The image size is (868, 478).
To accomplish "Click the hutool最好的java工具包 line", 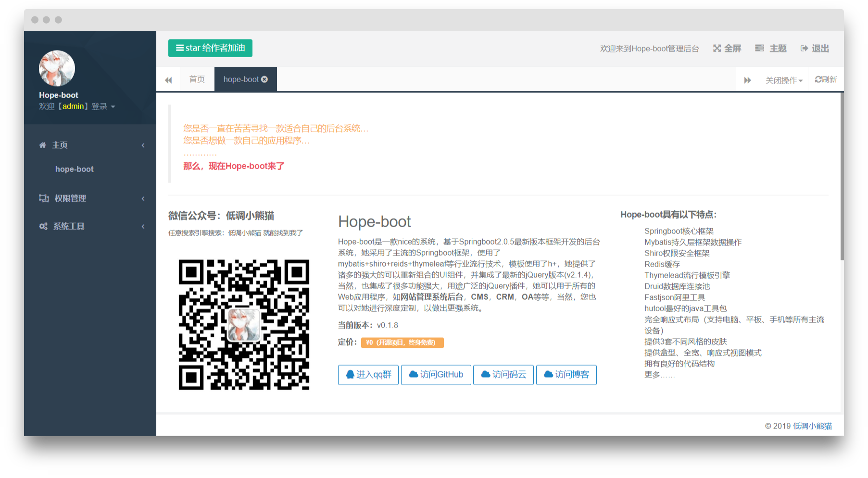I will [x=686, y=308].
